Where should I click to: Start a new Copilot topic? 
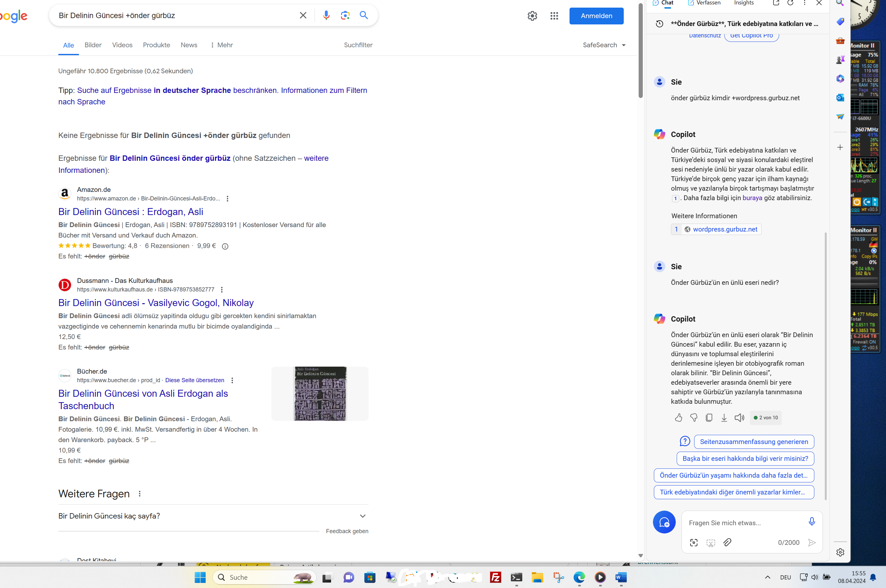[664, 522]
